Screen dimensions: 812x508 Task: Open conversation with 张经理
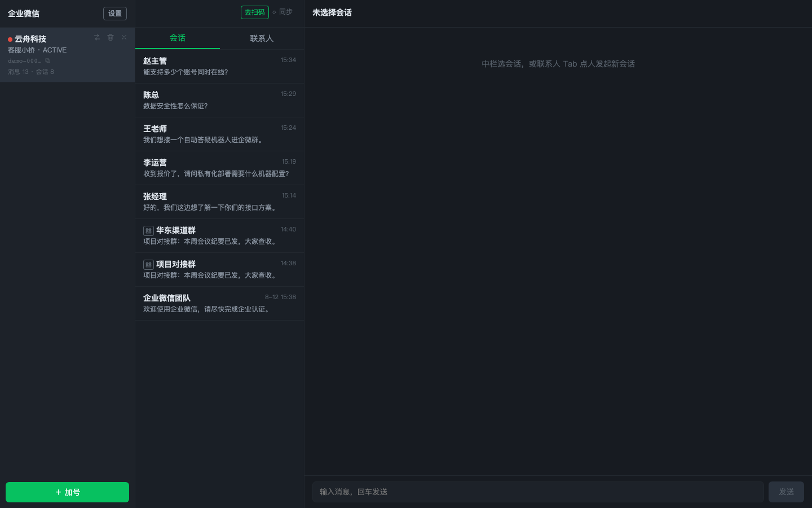pyautogui.click(x=220, y=202)
